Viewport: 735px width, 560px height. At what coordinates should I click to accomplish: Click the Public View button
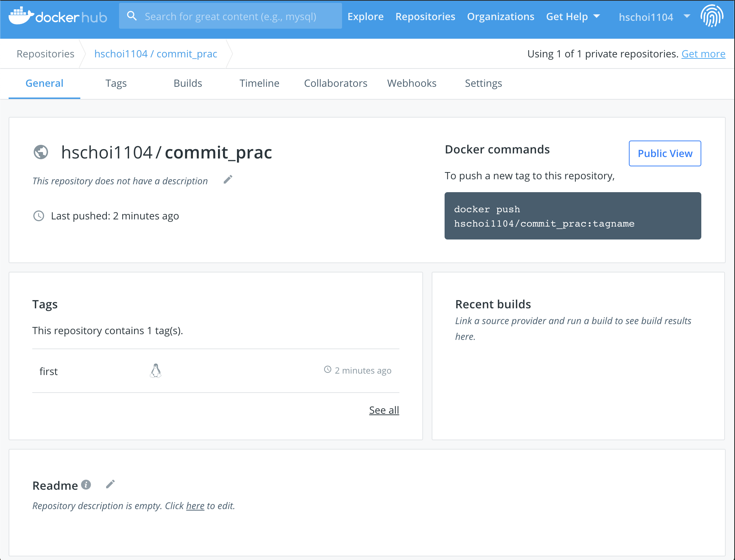point(665,153)
